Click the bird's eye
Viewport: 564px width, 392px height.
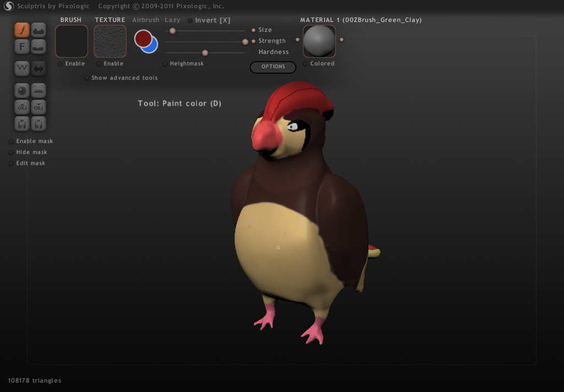[293, 127]
